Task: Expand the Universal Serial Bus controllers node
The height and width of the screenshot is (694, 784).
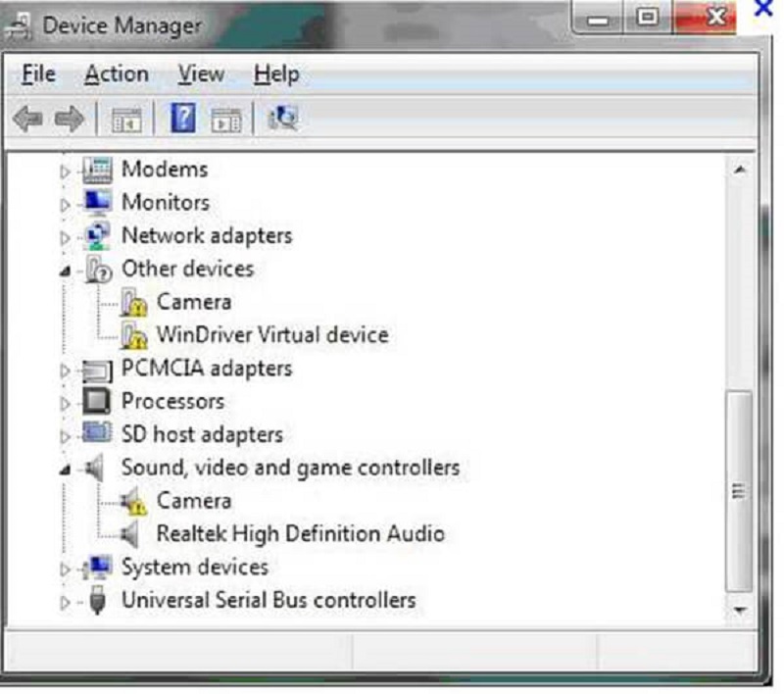Action: tap(66, 602)
